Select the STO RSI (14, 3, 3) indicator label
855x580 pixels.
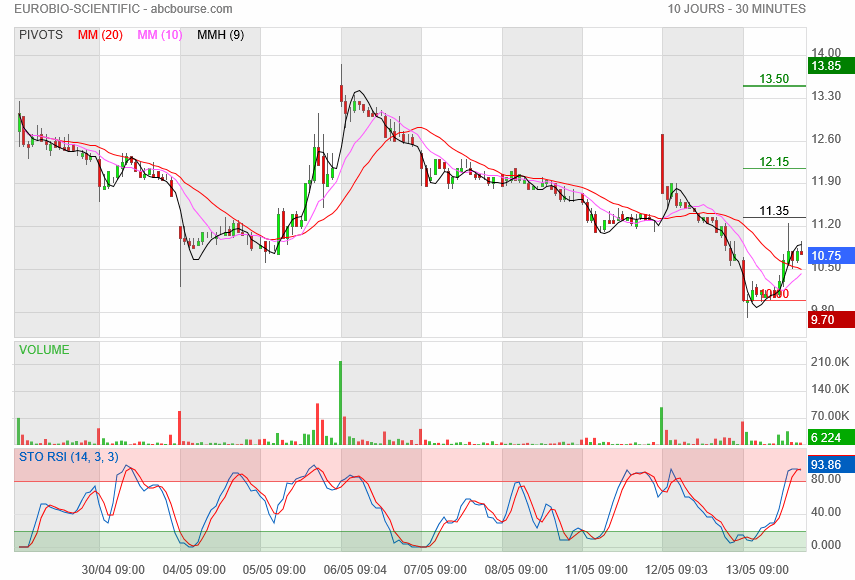69,457
